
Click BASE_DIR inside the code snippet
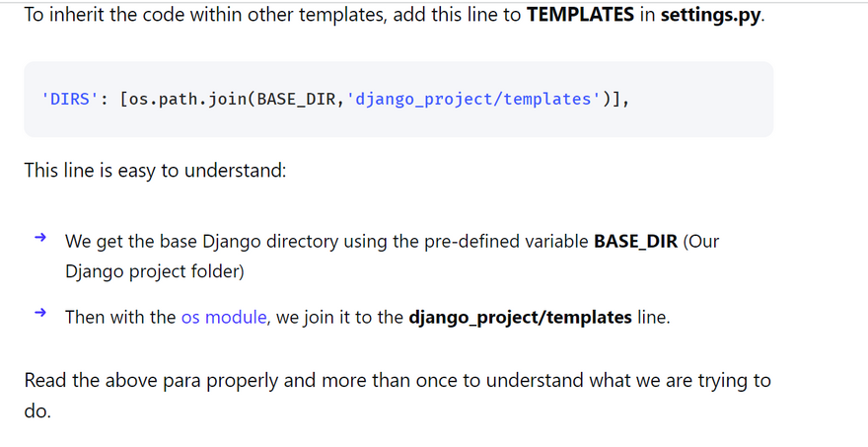[x=294, y=100]
